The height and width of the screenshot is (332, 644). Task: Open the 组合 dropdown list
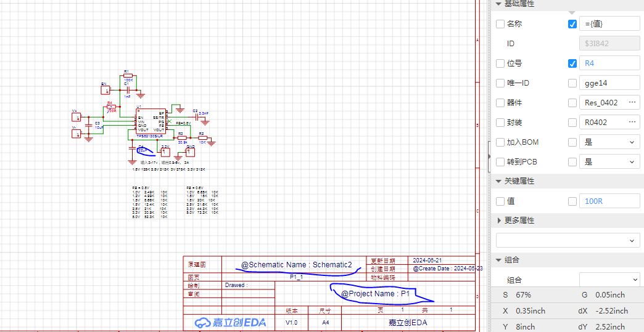coord(609,280)
